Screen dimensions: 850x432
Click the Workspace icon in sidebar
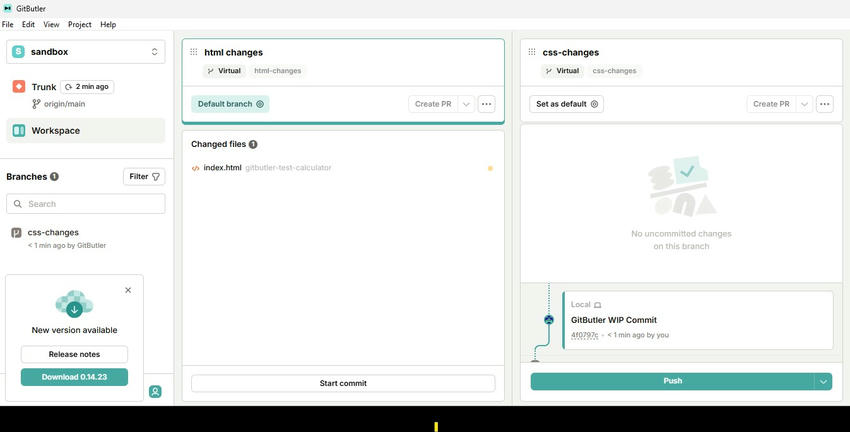(x=19, y=130)
